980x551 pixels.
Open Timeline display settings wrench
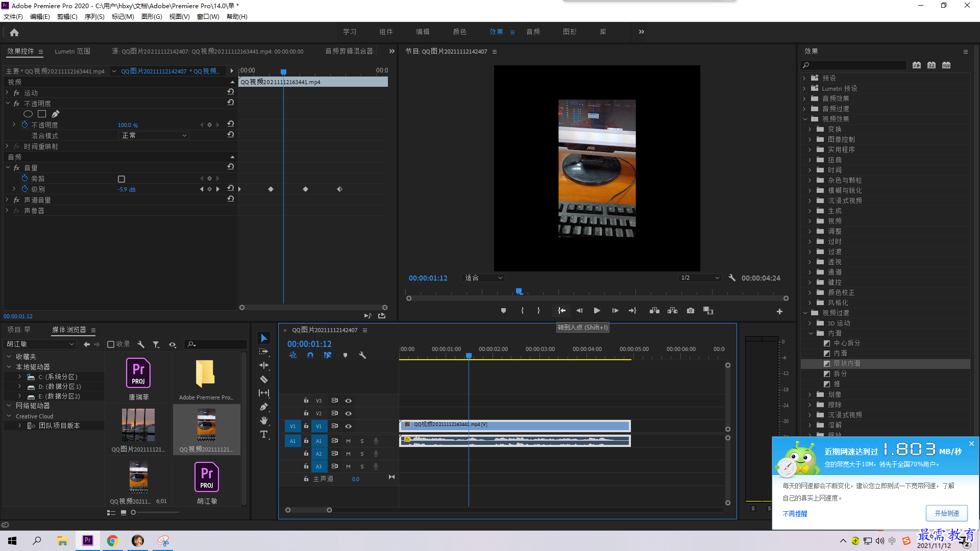(x=362, y=355)
